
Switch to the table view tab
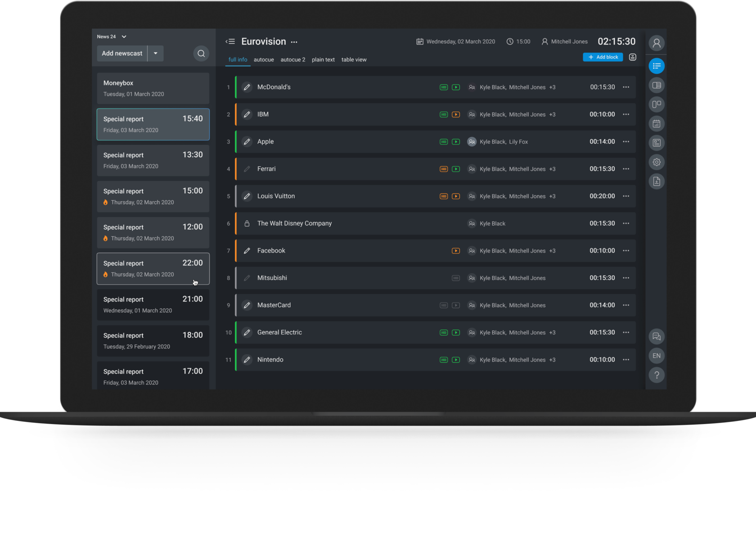(354, 59)
